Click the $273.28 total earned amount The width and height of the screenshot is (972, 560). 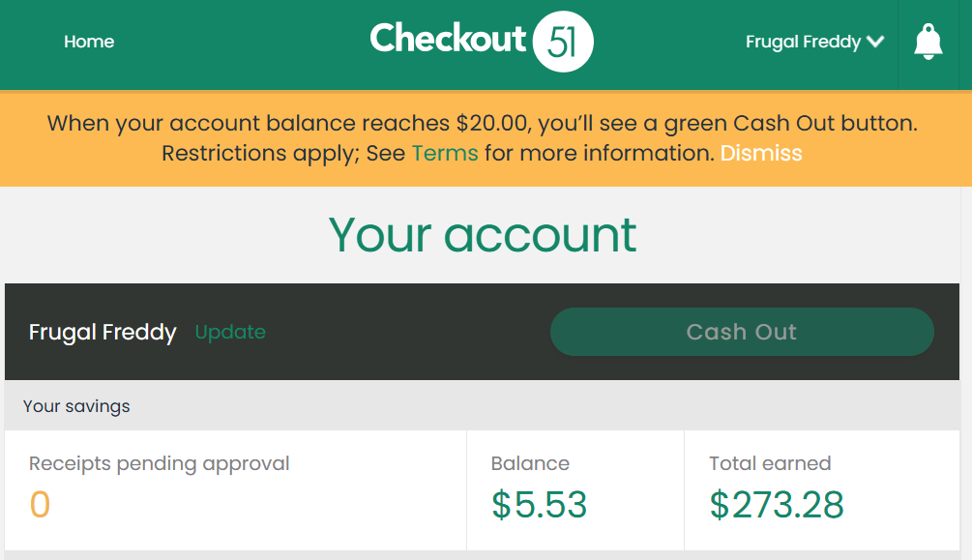pyautogui.click(x=776, y=504)
